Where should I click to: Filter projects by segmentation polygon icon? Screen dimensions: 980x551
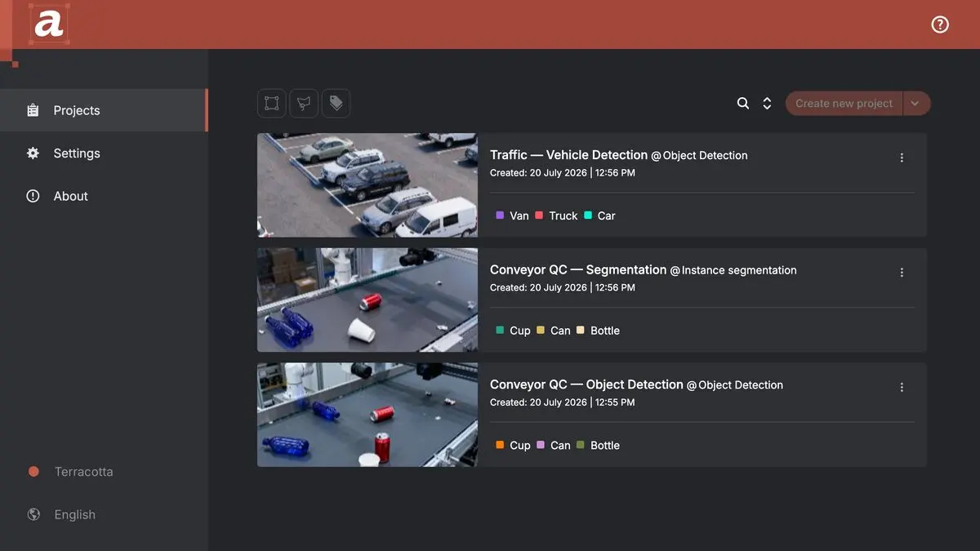pyautogui.click(x=304, y=103)
